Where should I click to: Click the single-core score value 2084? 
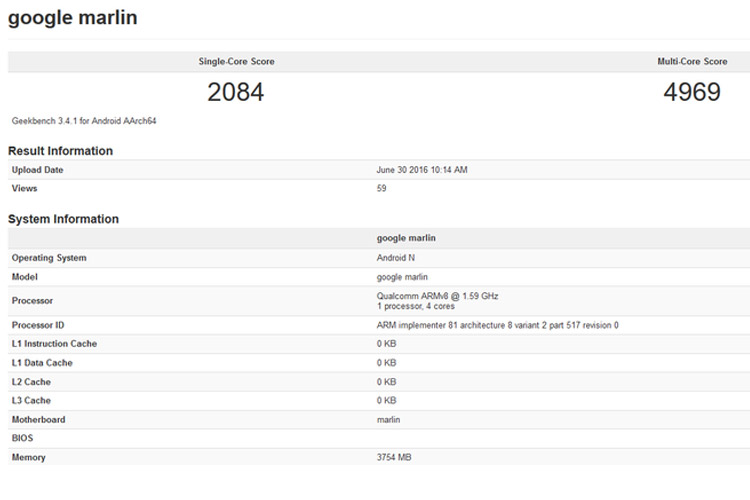coord(235,93)
